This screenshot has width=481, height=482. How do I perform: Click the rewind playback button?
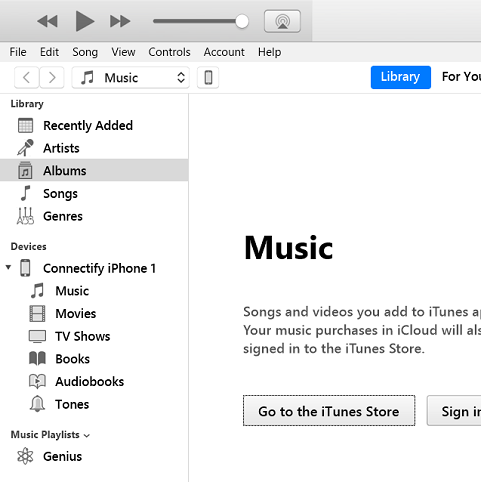47,21
